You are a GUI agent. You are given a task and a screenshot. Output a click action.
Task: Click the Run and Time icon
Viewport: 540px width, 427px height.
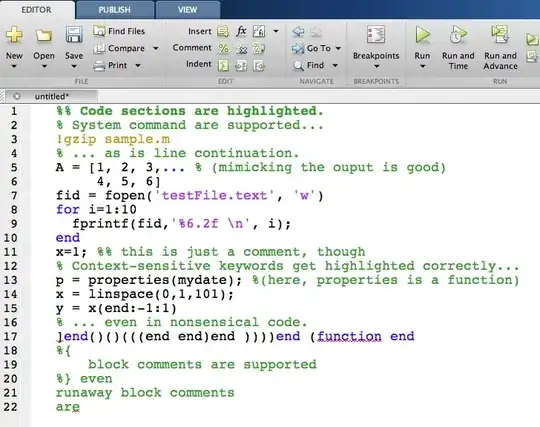click(458, 34)
